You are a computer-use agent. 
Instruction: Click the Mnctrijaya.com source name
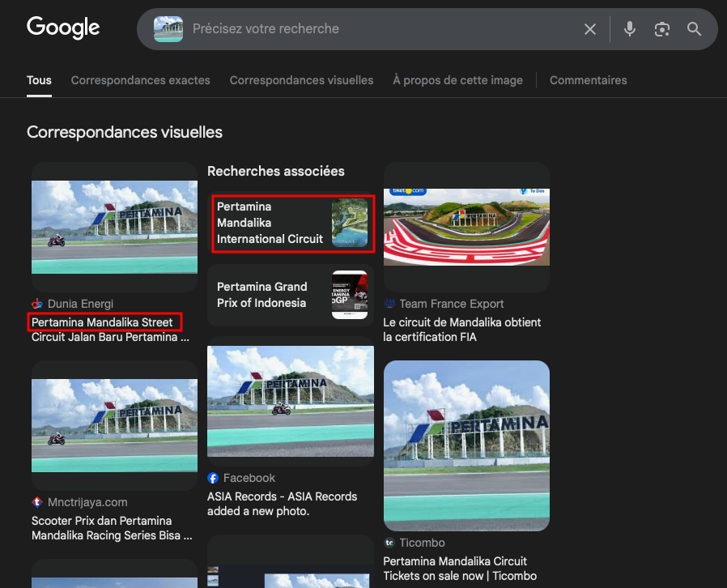[87, 502]
